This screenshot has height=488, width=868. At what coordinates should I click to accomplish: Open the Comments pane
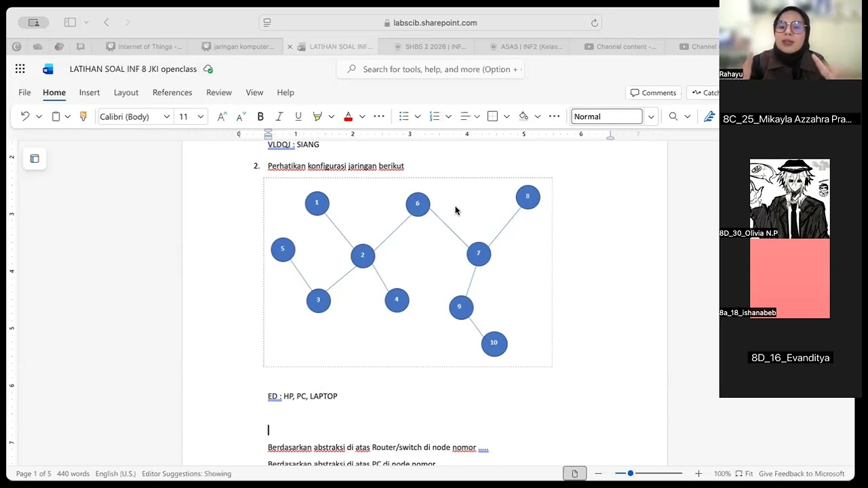pyautogui.click(x=653, y=93)
